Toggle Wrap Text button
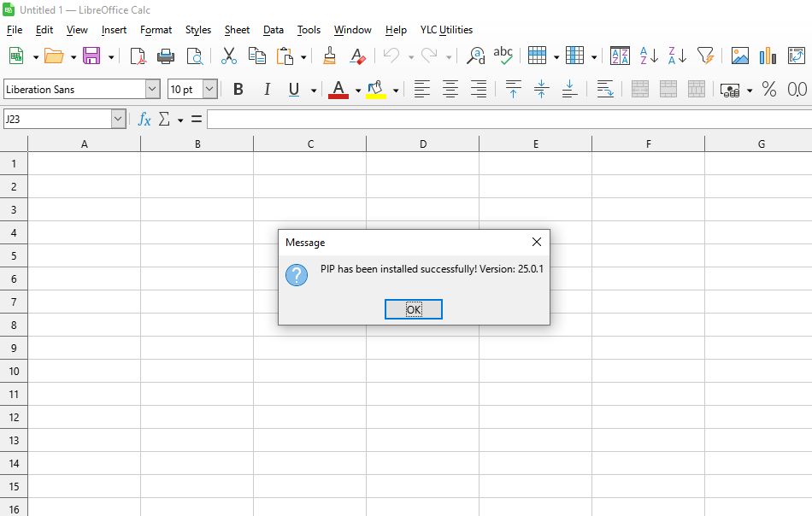812x516 pixels. pyautogui.click(x=604, y=90)
